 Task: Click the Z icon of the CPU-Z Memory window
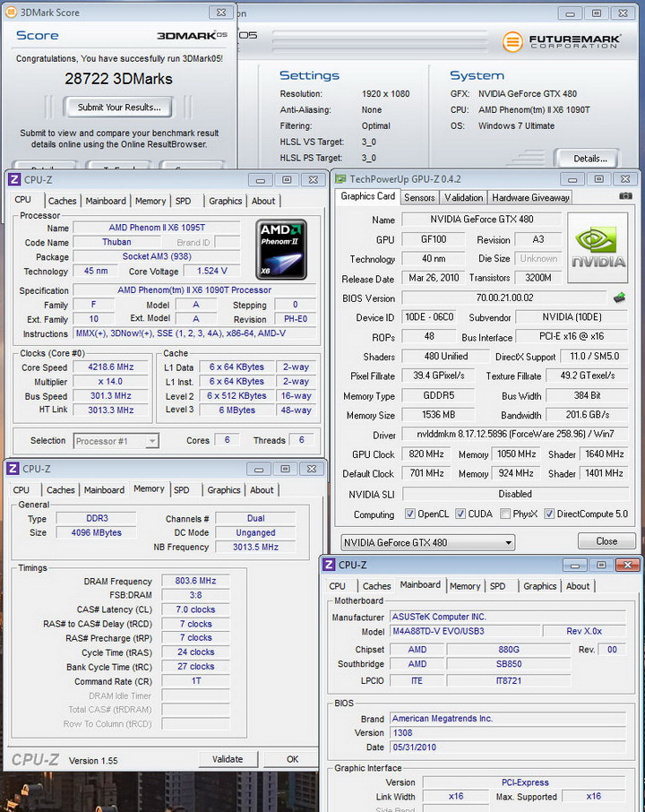(13, 468)
